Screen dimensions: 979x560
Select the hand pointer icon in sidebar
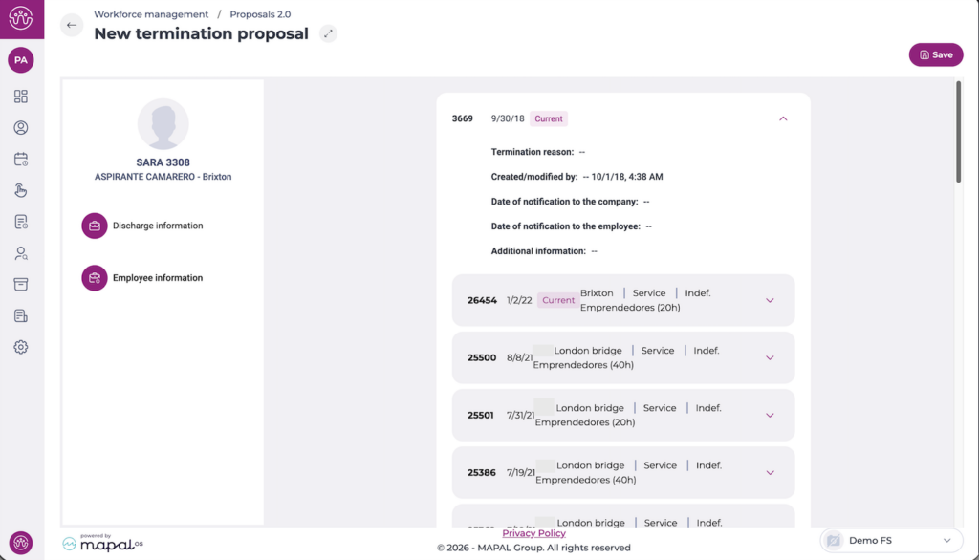click(x=21, y=190)
